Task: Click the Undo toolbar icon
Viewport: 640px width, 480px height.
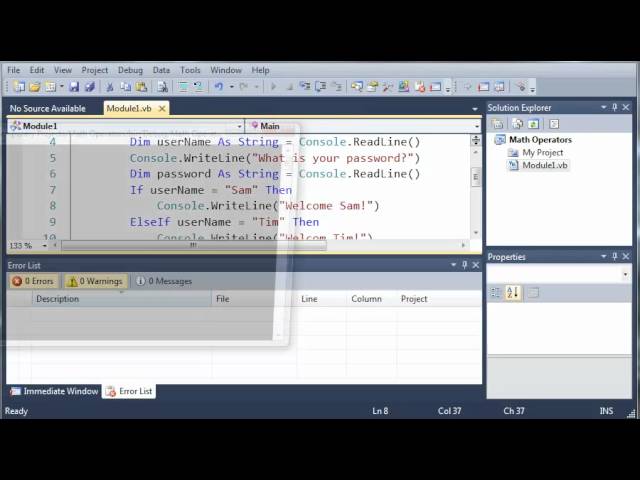Action: tap(219, 87)
